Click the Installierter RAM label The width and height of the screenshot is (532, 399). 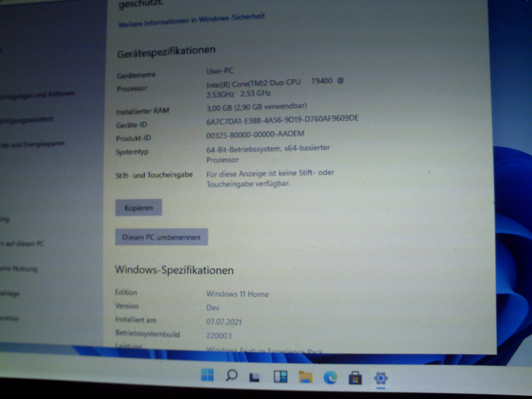click(x=143, y=111)
